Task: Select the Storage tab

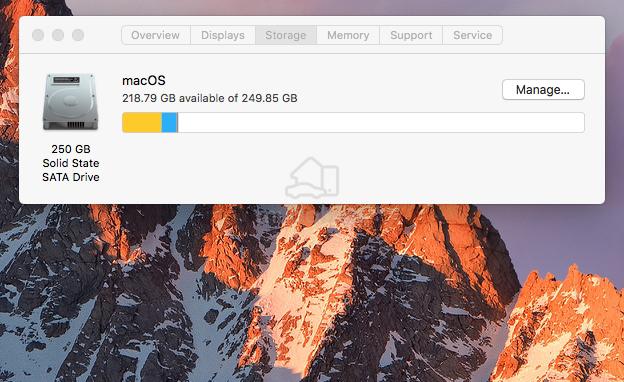Action: click(x=286, y=35)
